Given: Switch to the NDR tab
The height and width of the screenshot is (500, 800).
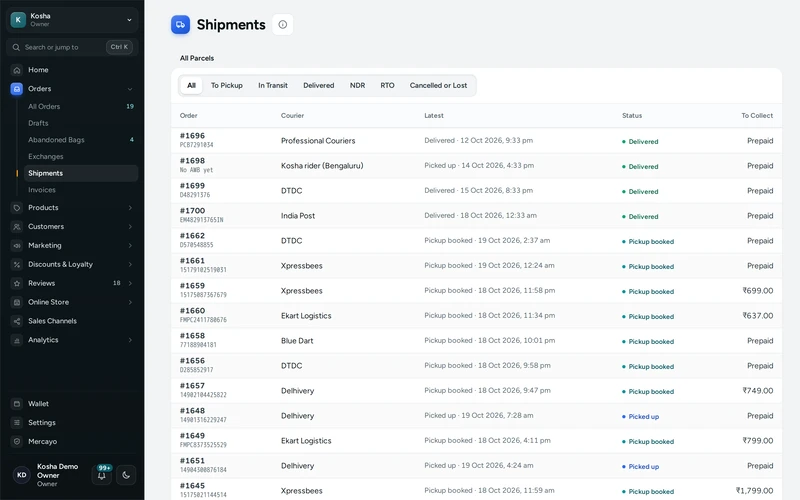Looking at the screenshot, I should 358,85.
